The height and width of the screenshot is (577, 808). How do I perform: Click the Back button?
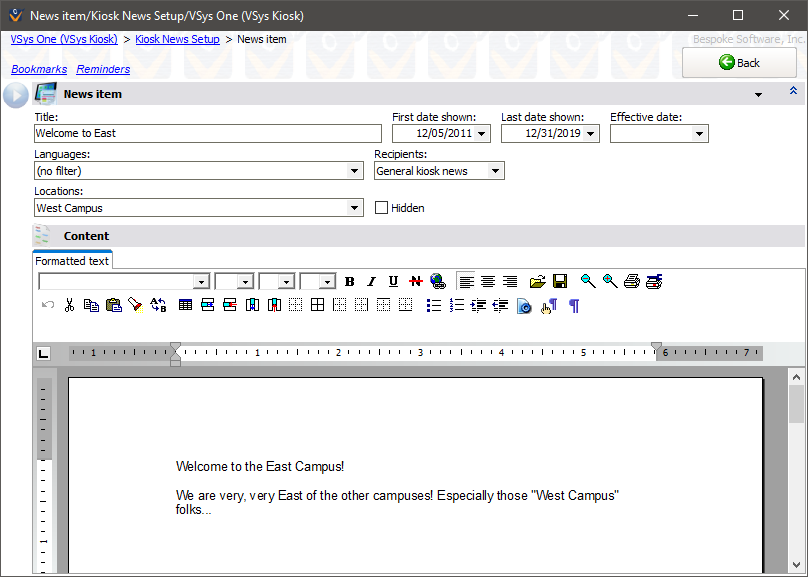click(x=739, y=63)
